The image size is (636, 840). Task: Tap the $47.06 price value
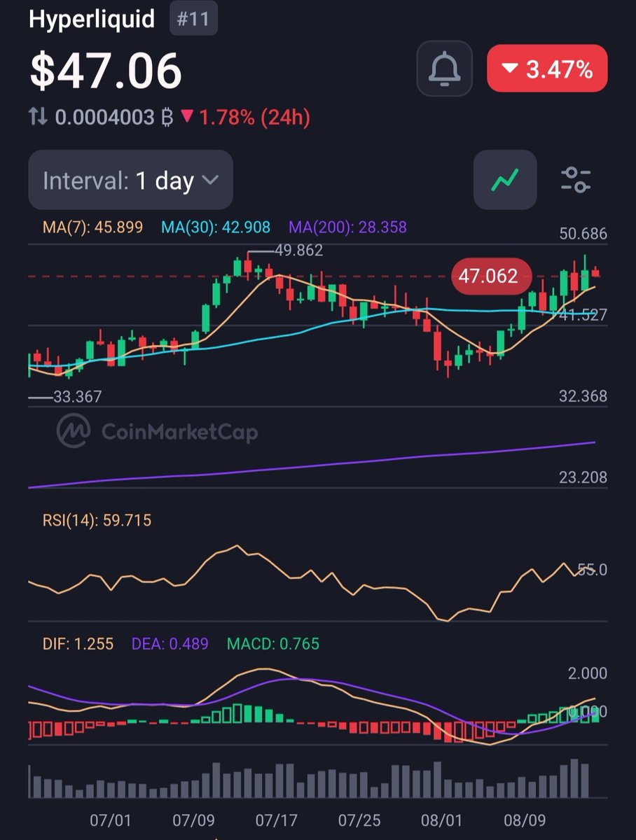click(x=106, y=70)
